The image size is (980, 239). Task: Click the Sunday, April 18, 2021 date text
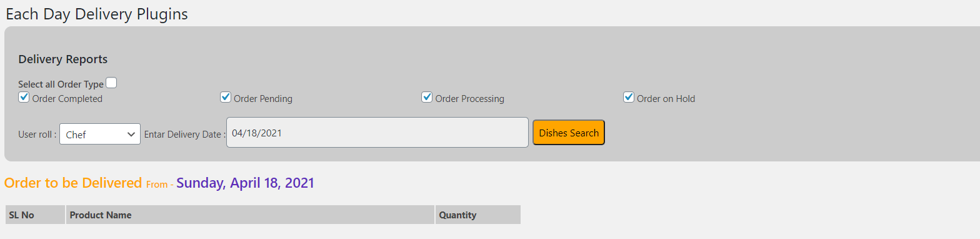point(246,183)
